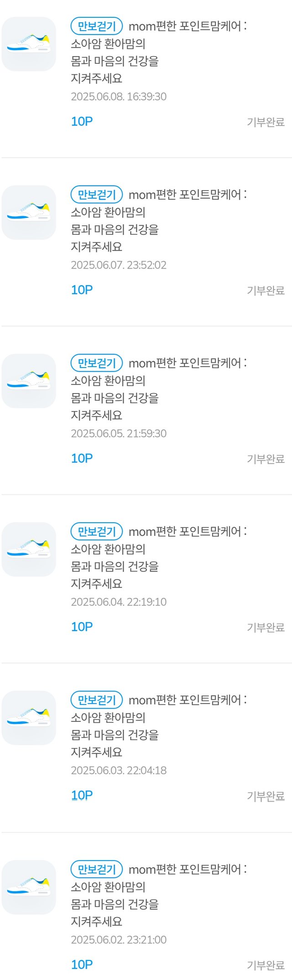The width and height of the screenshot is (292, 980).
Task: Open campaign title dated 2025.06.08. 16:39:30
Action: click(159, 52)
